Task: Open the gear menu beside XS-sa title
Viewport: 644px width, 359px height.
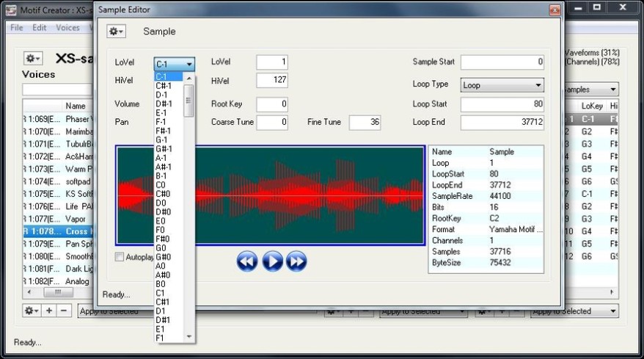Action: pyautogui.click(x=33, y=59)
